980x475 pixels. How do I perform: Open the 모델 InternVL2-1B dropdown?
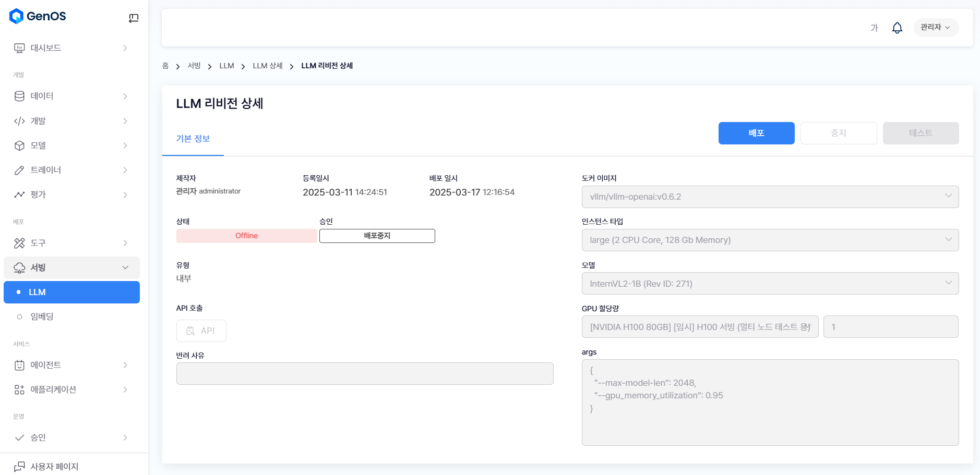pyautogui.click(x=770, y=284)
